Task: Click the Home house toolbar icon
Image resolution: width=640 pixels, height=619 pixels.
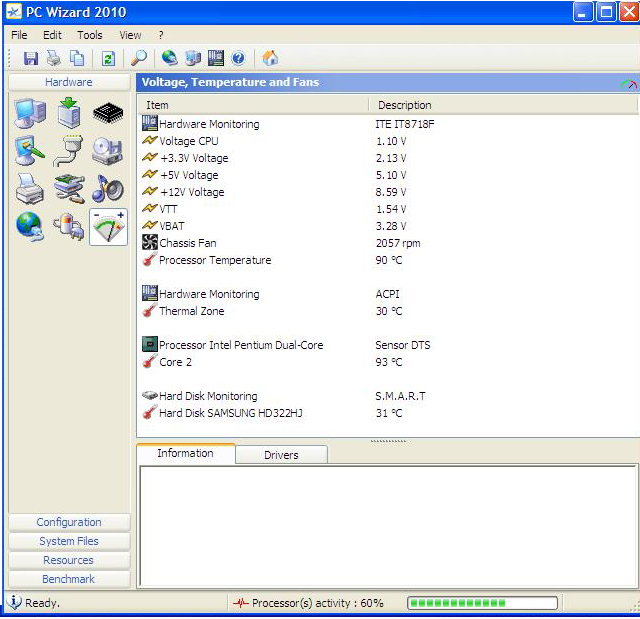Action: click(270, 59)
